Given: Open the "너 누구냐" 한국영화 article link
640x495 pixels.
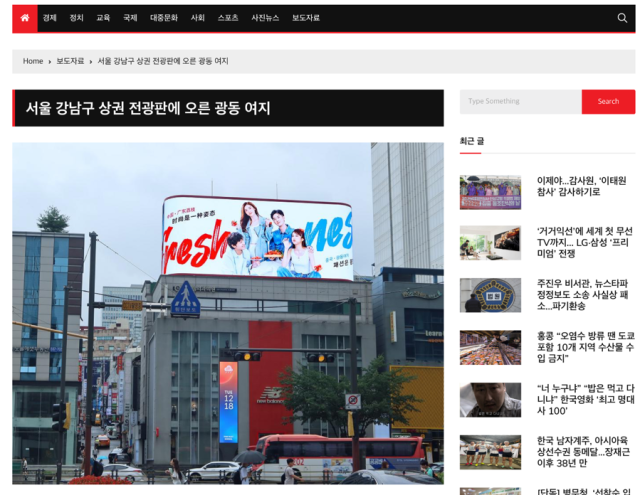Looking at the screenshot, I should [x=586, y=399].
